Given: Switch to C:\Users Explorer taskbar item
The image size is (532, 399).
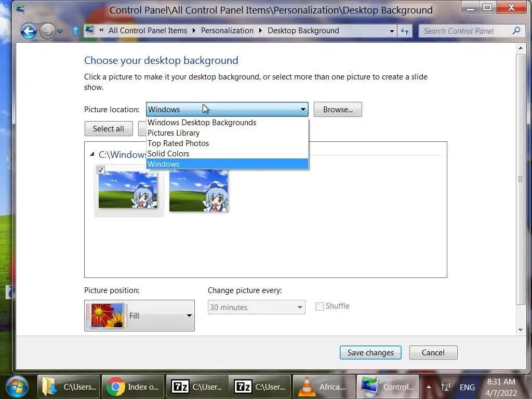Looking at the screenshot, I should [x=69, y=387].
